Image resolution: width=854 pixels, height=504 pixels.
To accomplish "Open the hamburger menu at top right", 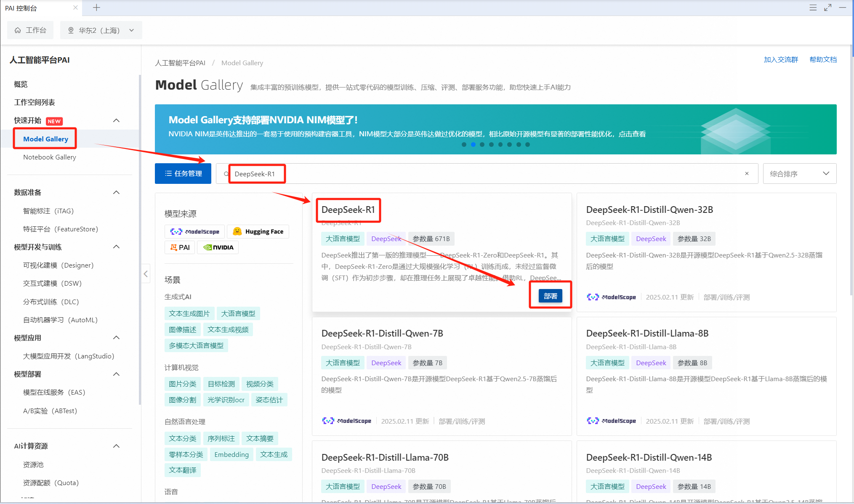I will point(813,8).
